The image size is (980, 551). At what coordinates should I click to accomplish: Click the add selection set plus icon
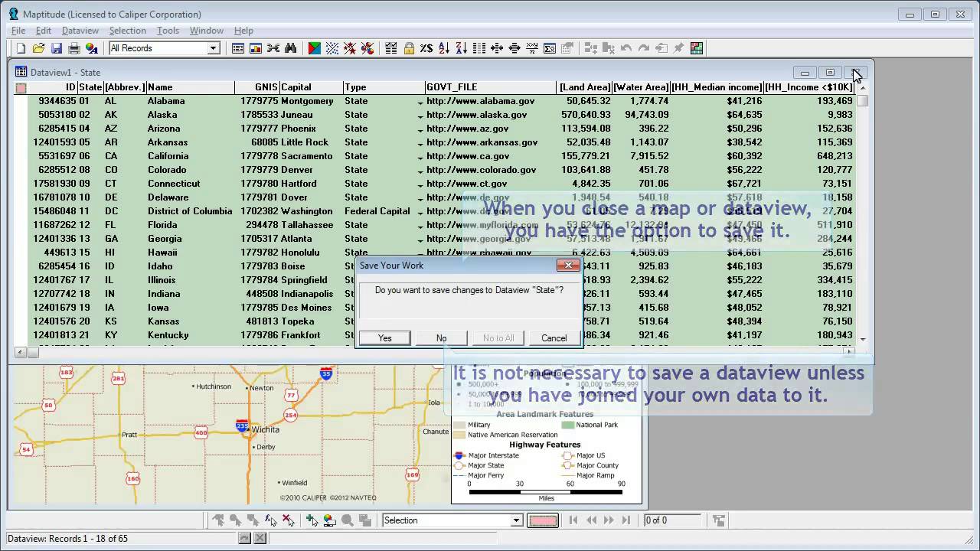click(312, 520)
